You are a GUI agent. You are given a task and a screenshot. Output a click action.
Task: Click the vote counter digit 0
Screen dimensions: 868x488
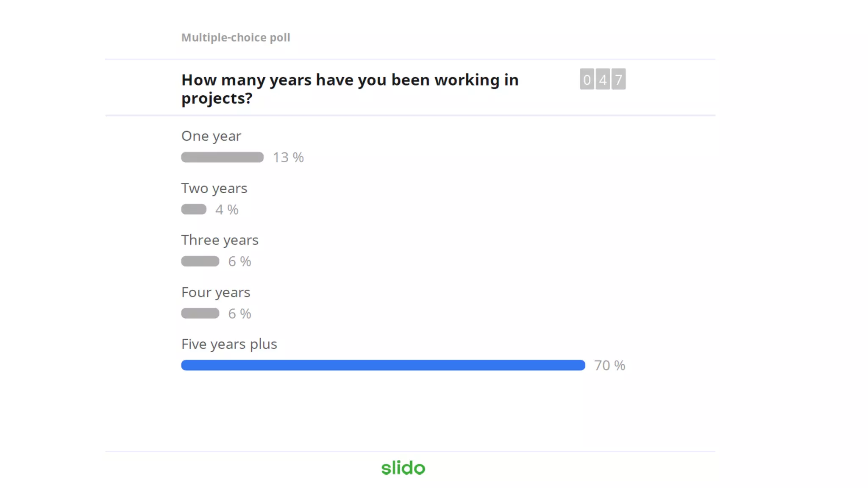tap(587, 79)
